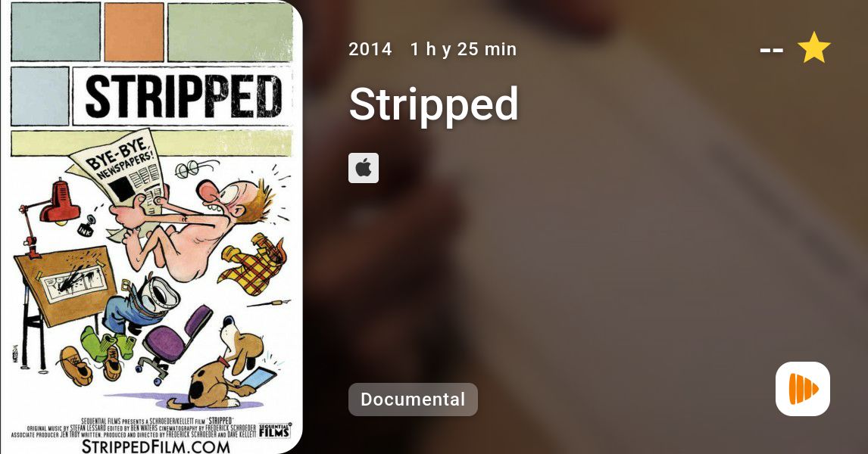The width and height of the screenshot is (868, 454).
Task: Click the Apple TV provider icon
Action: tap(363, 168)
